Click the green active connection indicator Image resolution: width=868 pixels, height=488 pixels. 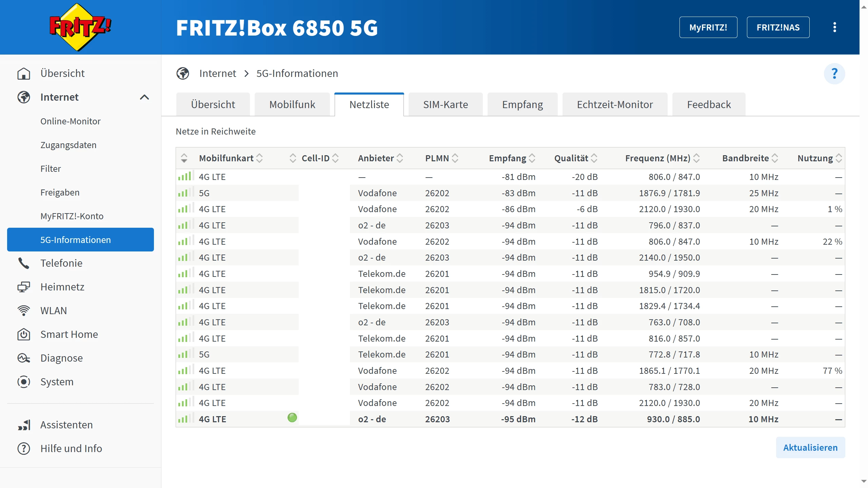click(x=292, y=418)
